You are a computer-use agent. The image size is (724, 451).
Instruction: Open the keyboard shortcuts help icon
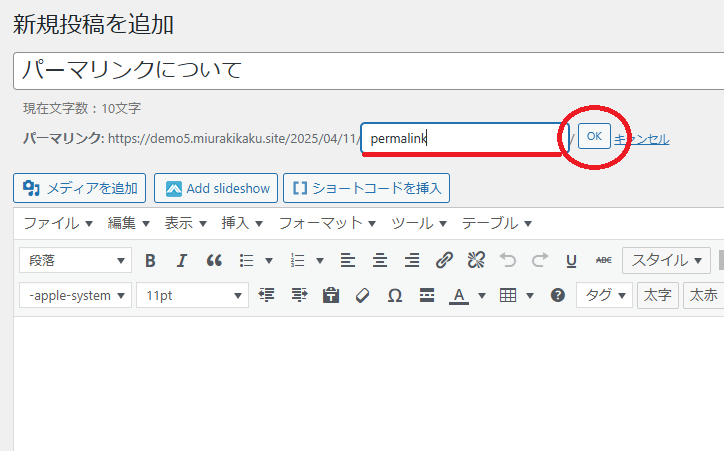[558, 296]
